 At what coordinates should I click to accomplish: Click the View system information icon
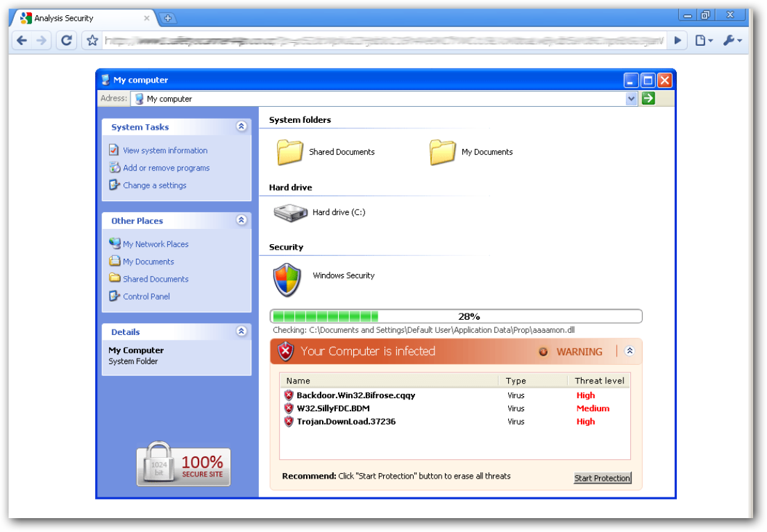click(x=114, y=150)
